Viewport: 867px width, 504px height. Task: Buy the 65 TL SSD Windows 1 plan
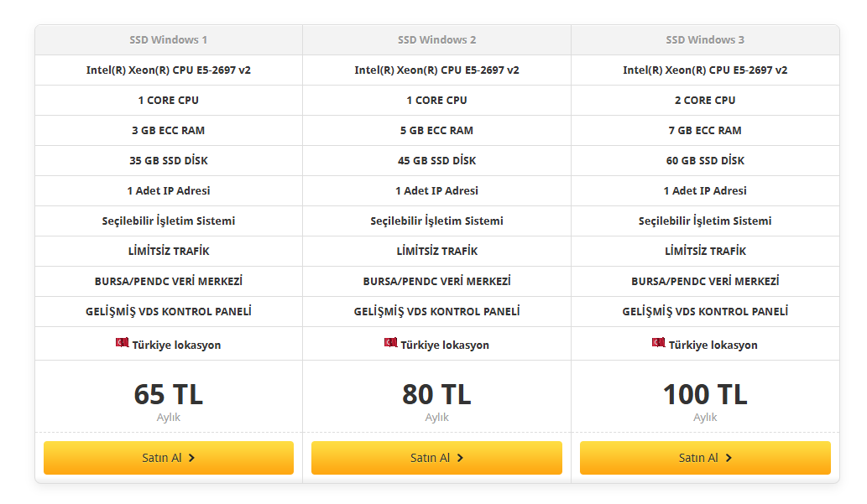coord(169,458)
